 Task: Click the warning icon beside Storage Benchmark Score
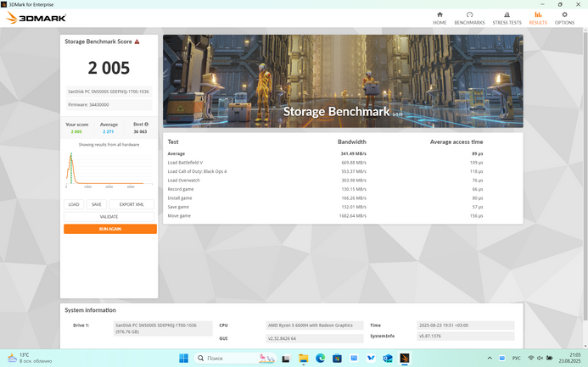point(137,41)
